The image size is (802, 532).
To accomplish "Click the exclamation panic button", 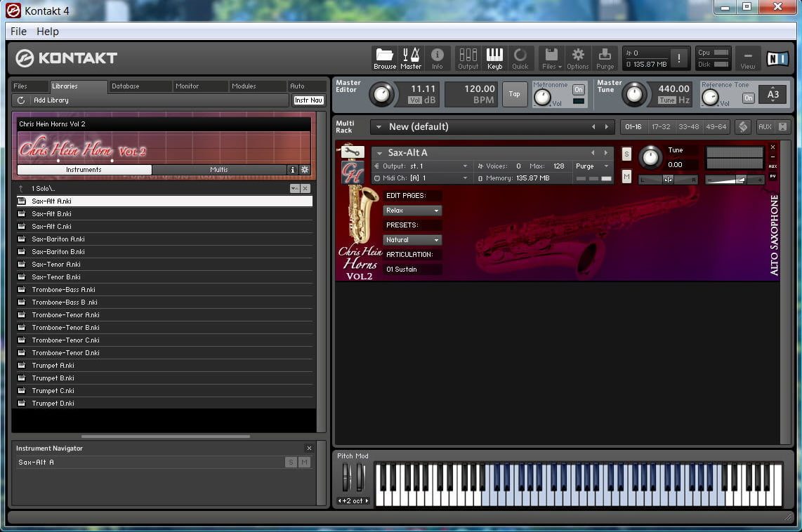I will 678,58.
